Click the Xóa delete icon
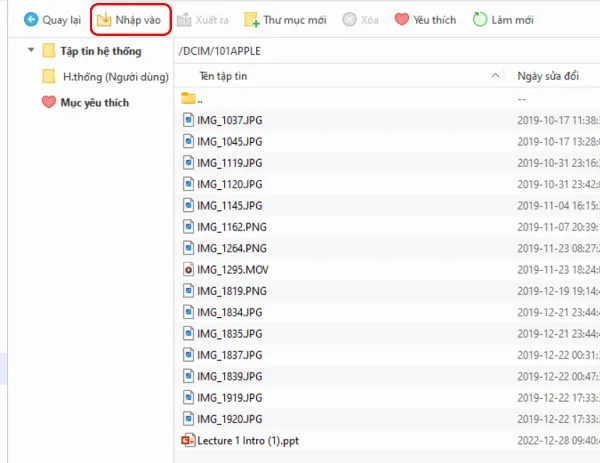600x463 pixels. [x=348, y=19]
